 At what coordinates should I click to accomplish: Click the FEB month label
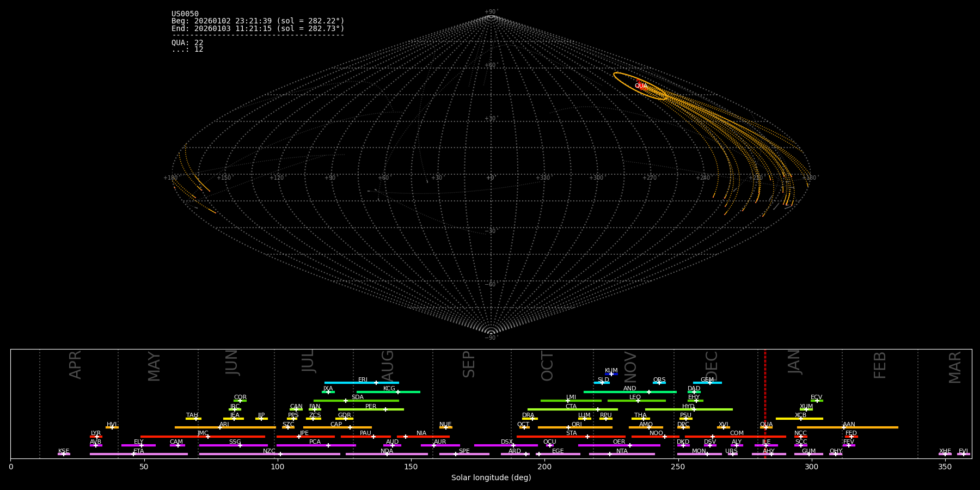(880, 365)
